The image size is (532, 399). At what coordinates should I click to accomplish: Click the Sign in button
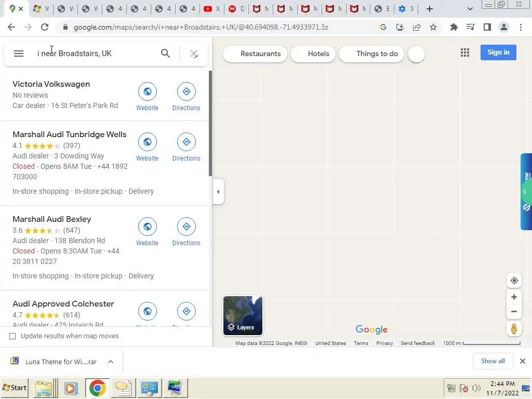click(498, 52)
